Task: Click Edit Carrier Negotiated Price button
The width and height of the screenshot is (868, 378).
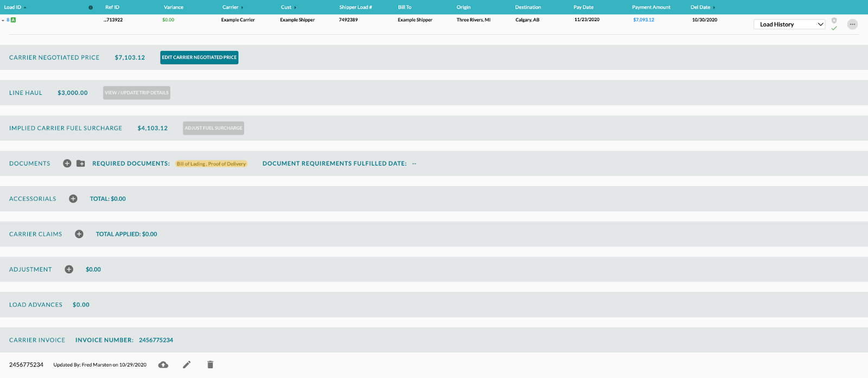Action: [x=199, y=57]
